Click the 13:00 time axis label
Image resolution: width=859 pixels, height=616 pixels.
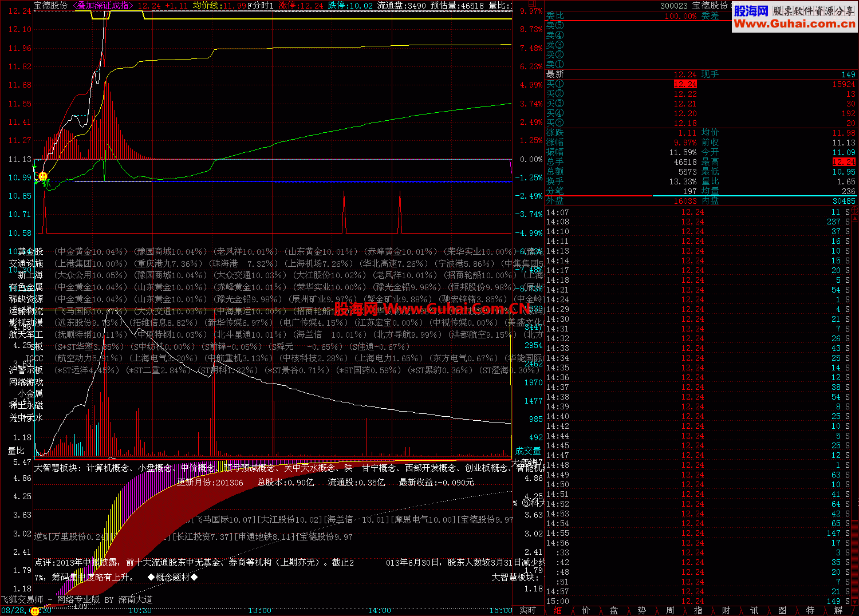click(x=259, y=611)
